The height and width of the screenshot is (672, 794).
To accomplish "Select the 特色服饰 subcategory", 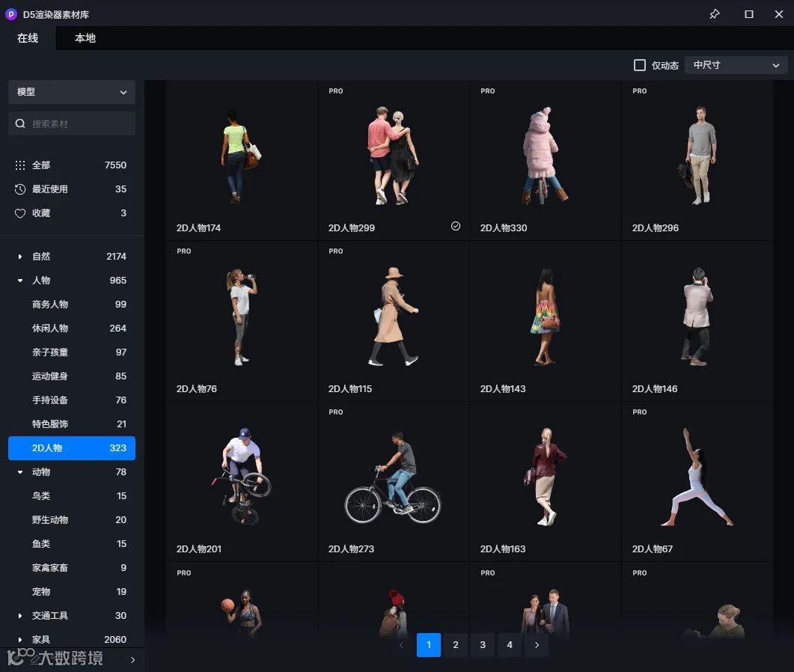I will [x=72, y=424].
